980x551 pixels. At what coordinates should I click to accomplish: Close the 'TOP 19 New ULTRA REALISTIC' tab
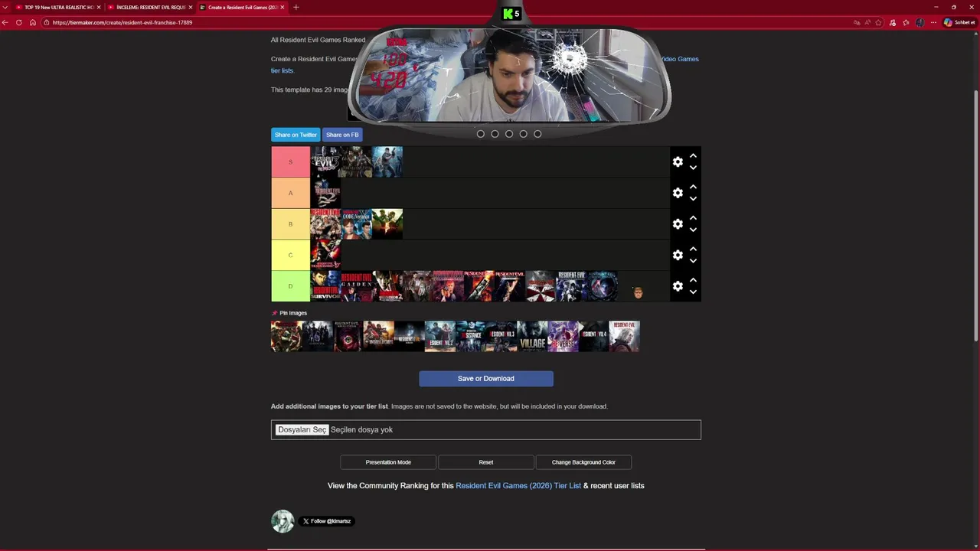click(x=99, y=7)
